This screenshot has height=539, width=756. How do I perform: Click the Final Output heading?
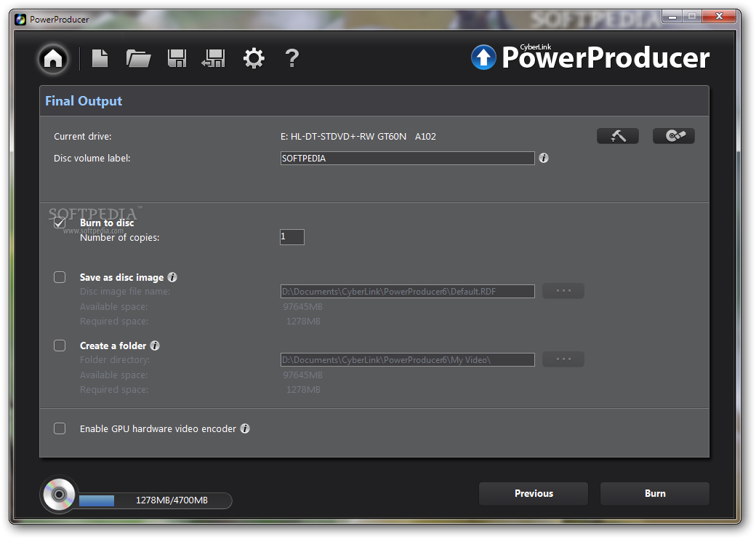[84, 101]
